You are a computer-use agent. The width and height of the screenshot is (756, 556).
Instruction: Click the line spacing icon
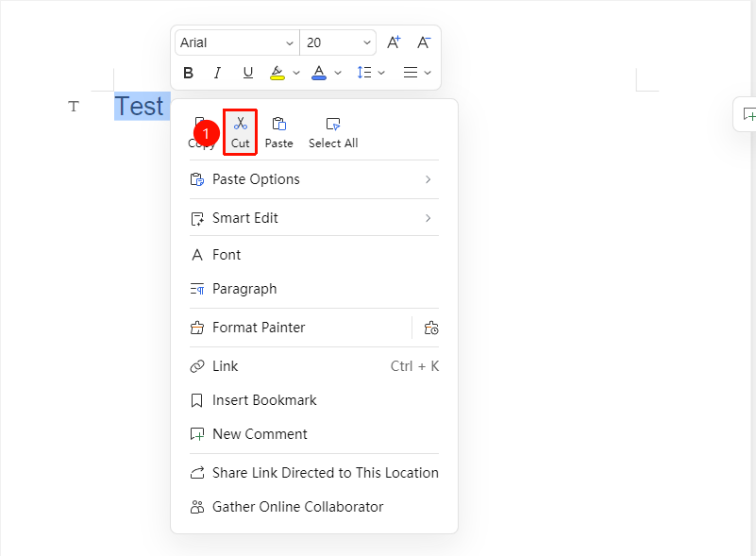click(x=364, y=73)
